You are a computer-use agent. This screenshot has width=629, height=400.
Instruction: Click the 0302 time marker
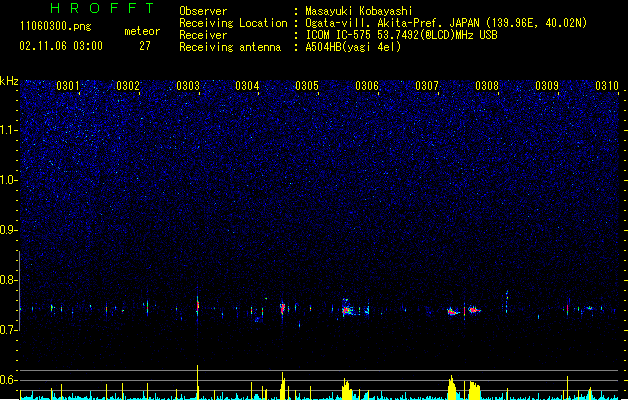(128, 86)
